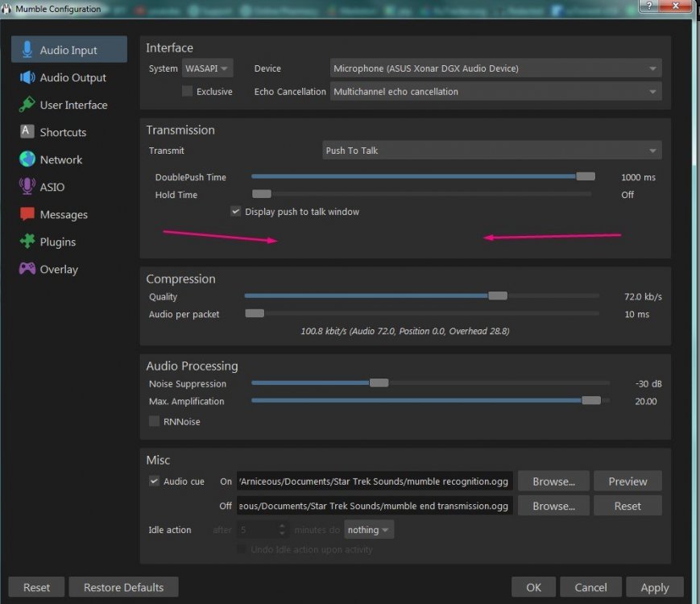
Task: Open the Push To Talk transmit dropdown
Action: [491, 151]
